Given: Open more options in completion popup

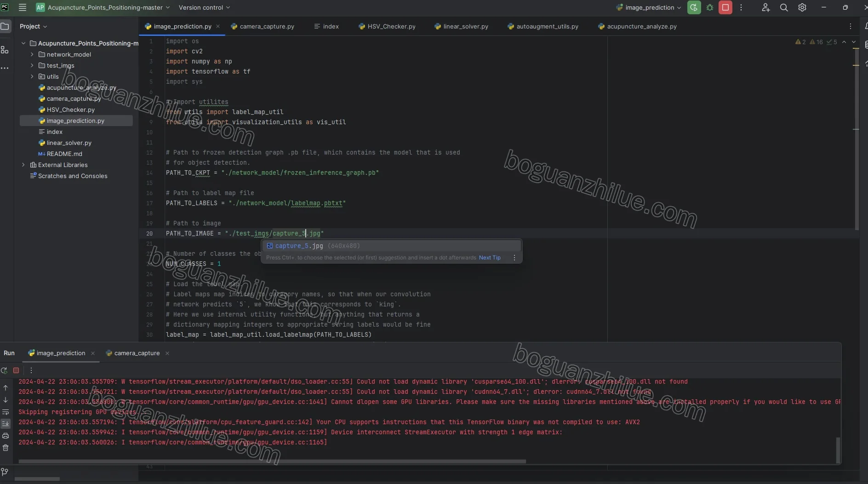Looking at the screenshot, I should (x=514, y=258).
